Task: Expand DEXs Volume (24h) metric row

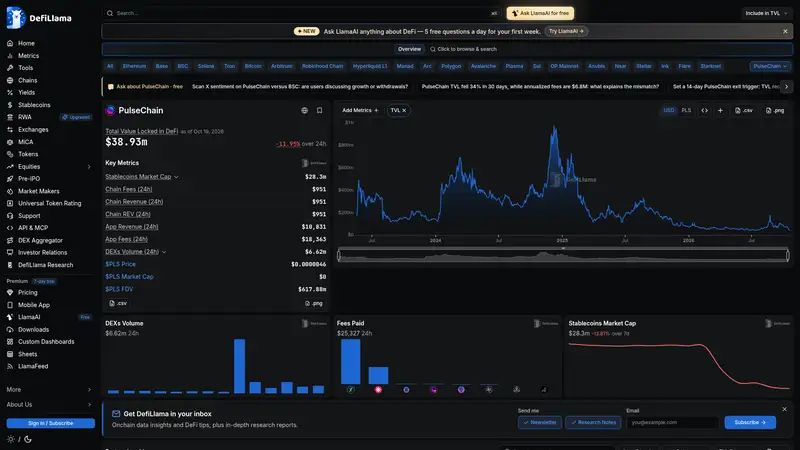Action: (x=164, y=252)
